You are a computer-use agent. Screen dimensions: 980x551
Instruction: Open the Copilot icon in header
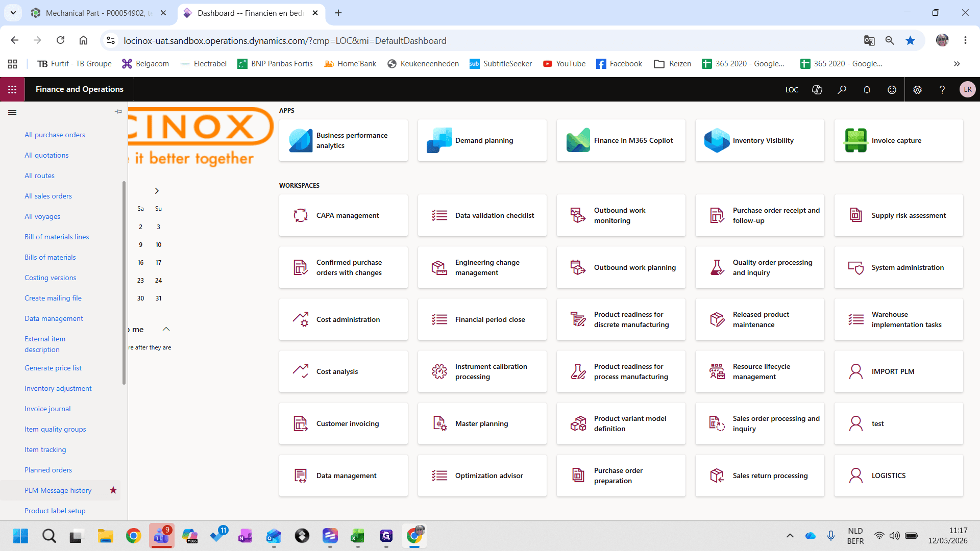[817, 89]
